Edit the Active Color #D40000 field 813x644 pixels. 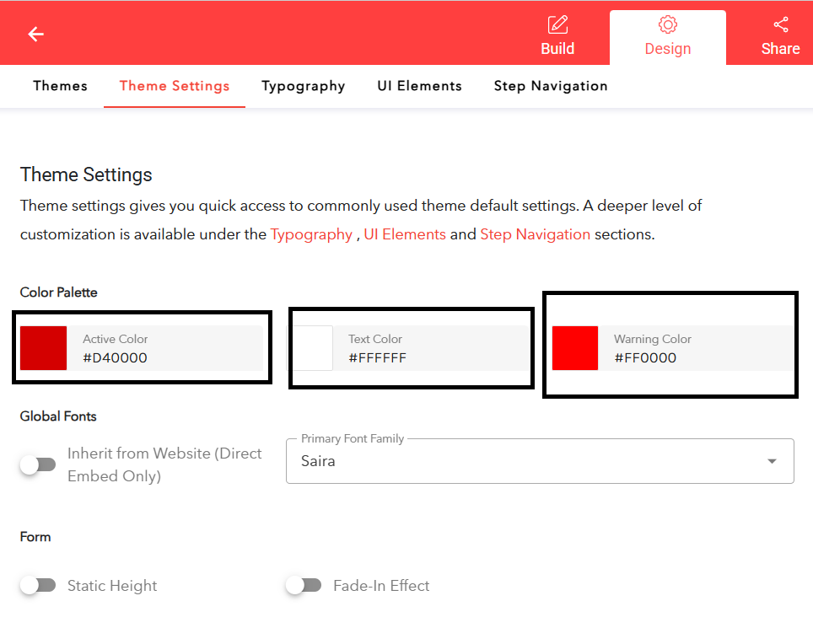(165, 347)
